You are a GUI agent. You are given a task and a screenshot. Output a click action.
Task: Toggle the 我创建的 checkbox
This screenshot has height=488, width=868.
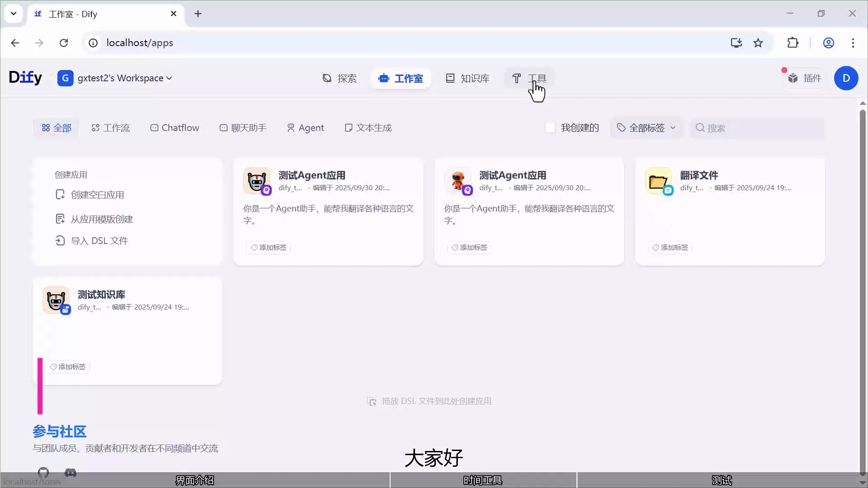[550, 128]
